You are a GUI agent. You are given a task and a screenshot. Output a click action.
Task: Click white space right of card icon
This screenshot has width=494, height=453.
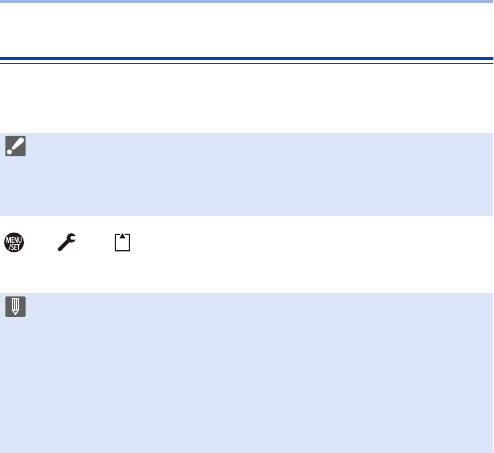pos(312,242)
